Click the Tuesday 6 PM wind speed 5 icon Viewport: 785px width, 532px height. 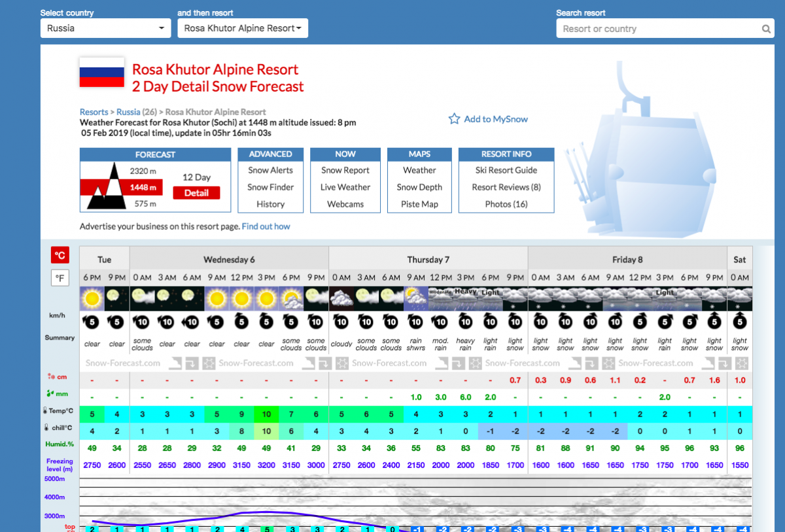click(x=92, y=321)
